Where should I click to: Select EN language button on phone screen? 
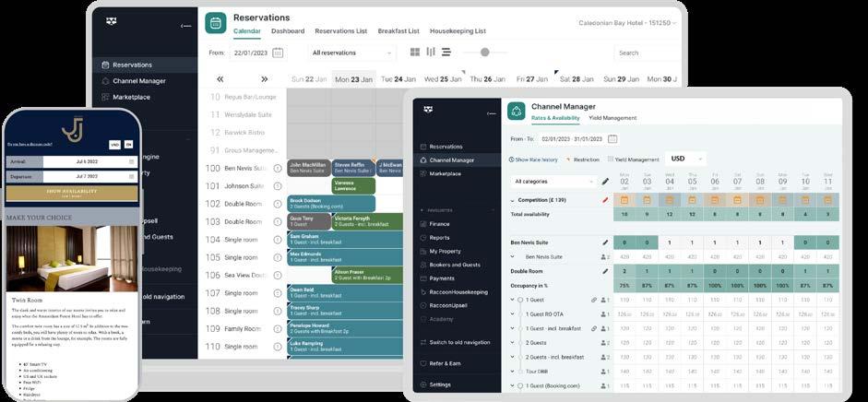(128, 145)
